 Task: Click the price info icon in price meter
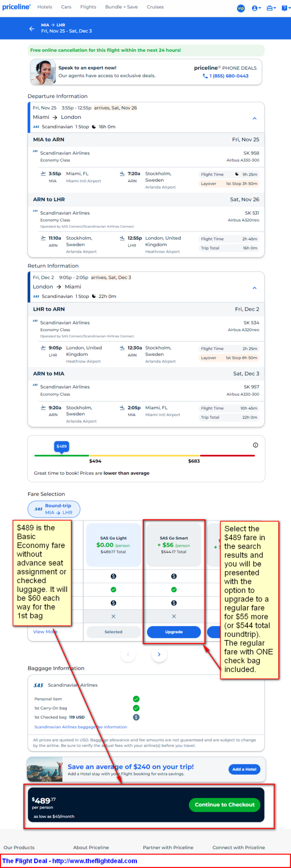(x=255, y=445)
